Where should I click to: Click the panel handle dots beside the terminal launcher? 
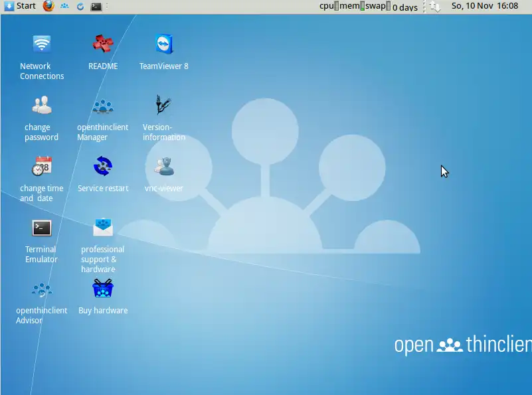(x=107, y=6)
